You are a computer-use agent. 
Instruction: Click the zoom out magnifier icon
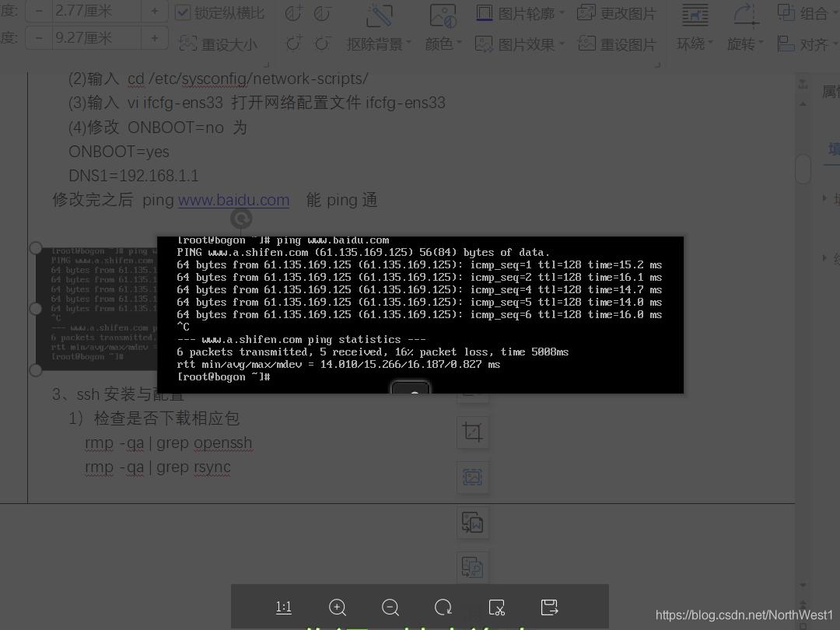pos(390,607)
